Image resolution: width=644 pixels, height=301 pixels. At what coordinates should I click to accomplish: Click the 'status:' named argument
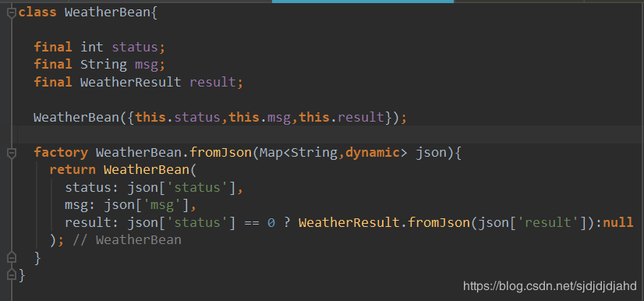(92, 187)
